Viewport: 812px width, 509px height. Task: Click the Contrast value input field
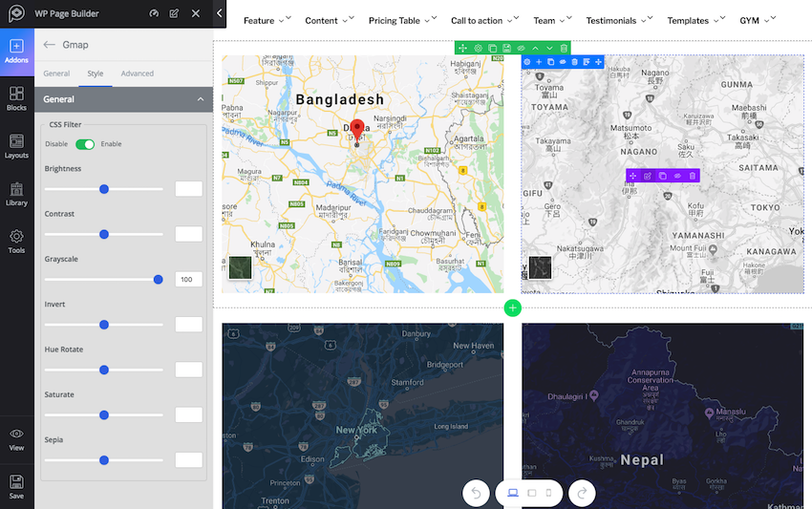(188, 234)
